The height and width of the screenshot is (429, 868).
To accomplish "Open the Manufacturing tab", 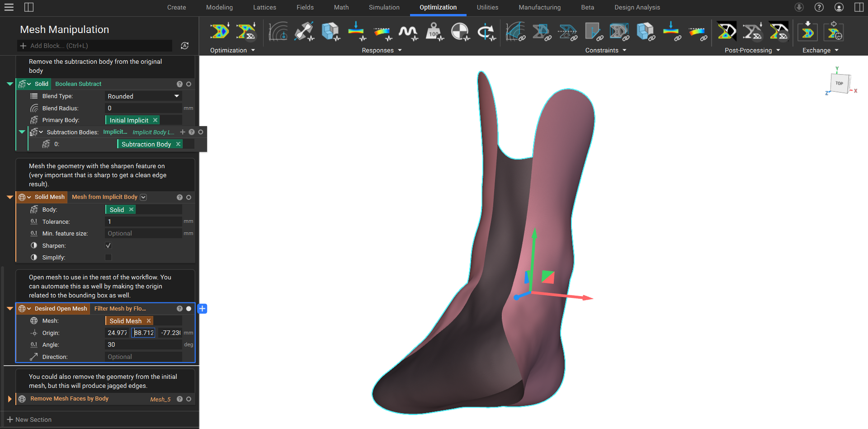I will point(539,7).
